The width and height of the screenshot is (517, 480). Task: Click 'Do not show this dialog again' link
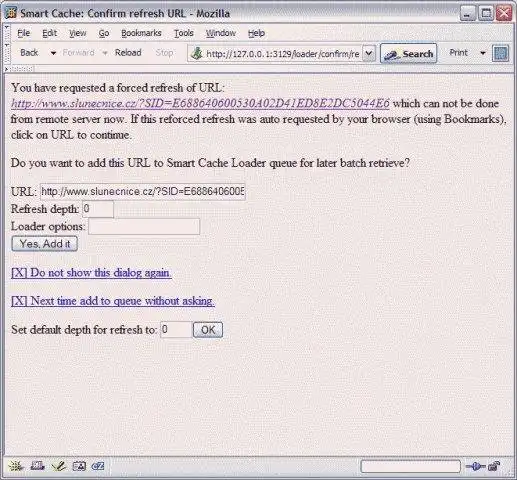pyautogui.click(x=91, y=273)
